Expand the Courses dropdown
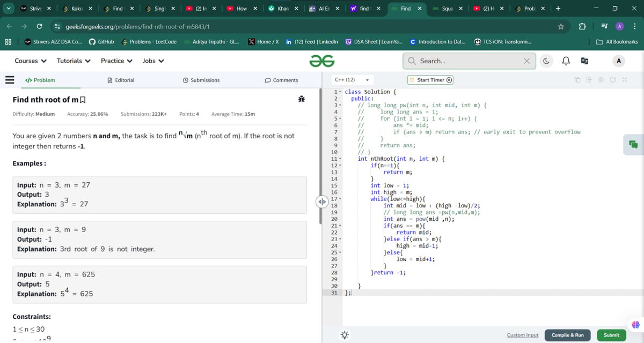This screenshot has width=644, height=343. pos(30,61)
